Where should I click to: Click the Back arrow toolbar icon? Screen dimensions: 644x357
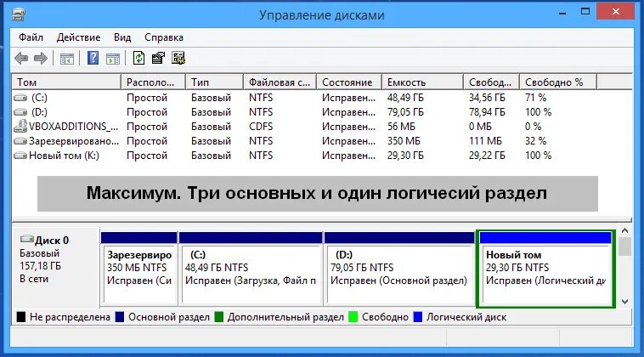21,59
